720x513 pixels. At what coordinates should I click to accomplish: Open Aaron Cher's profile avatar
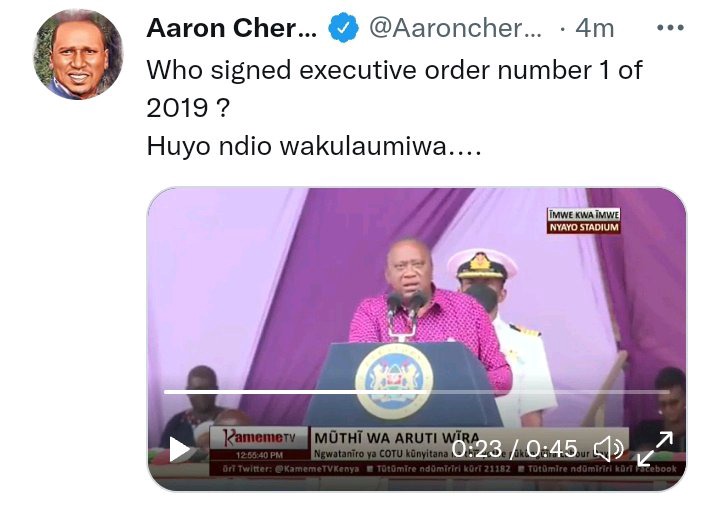[79, 54]
